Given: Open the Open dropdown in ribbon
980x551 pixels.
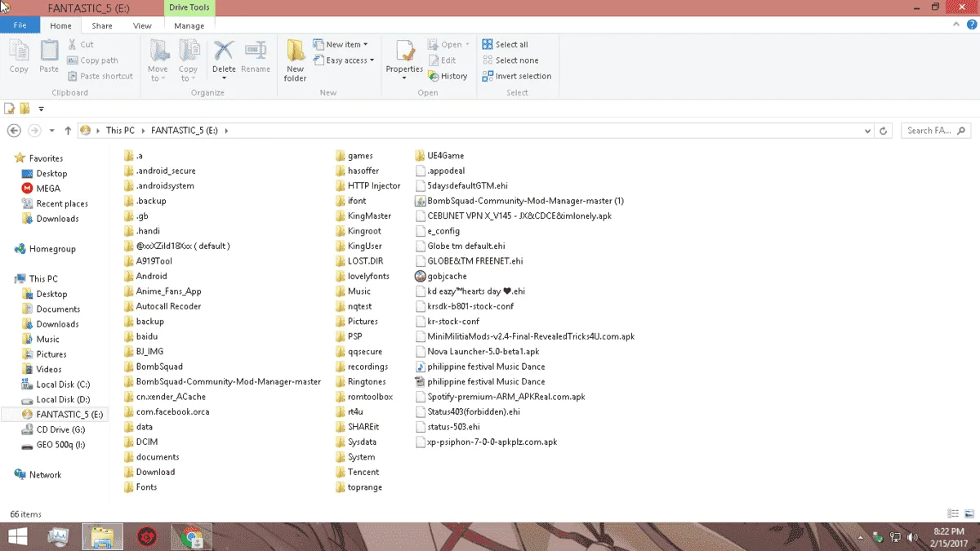Looking at the screenshot, I should [x=449, y=45].
